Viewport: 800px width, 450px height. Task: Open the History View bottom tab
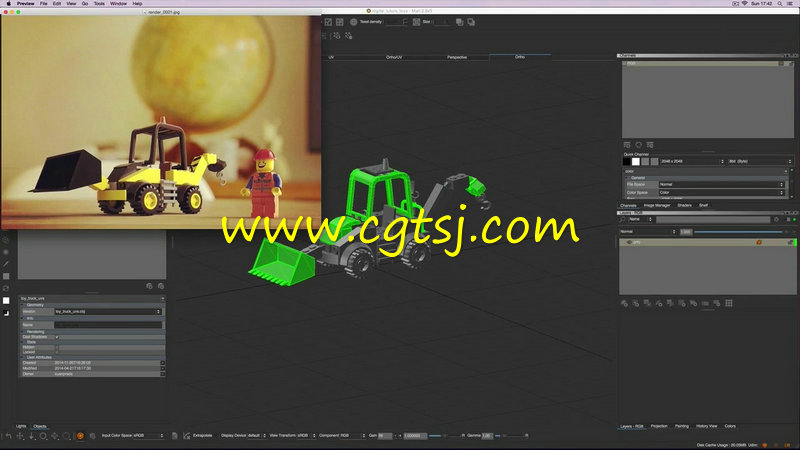point(707,426)
